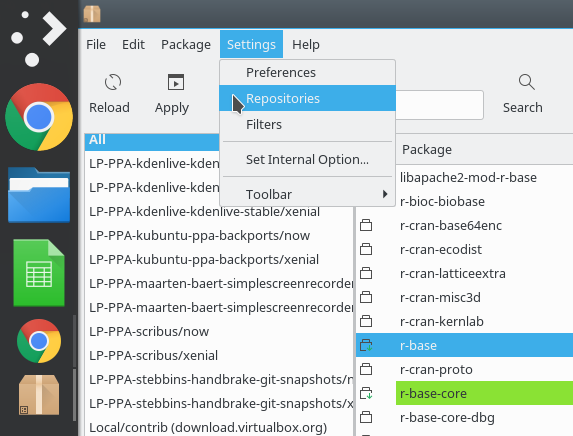
Task: Open the File menu
Action: (x=96, y=45)
